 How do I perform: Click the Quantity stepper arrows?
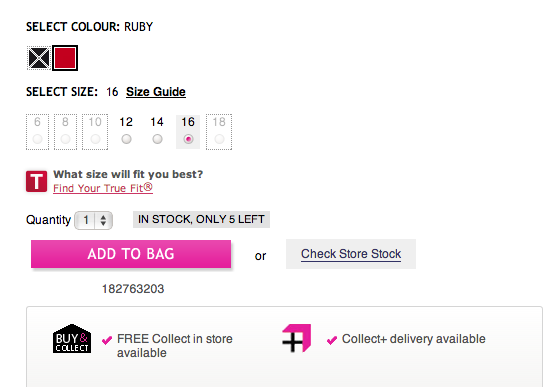coord(103,220)
